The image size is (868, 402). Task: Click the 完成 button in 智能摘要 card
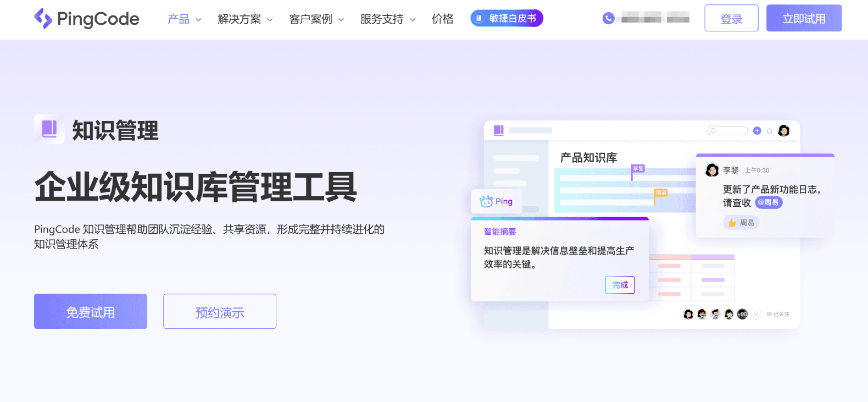click(x=620, y=285)
